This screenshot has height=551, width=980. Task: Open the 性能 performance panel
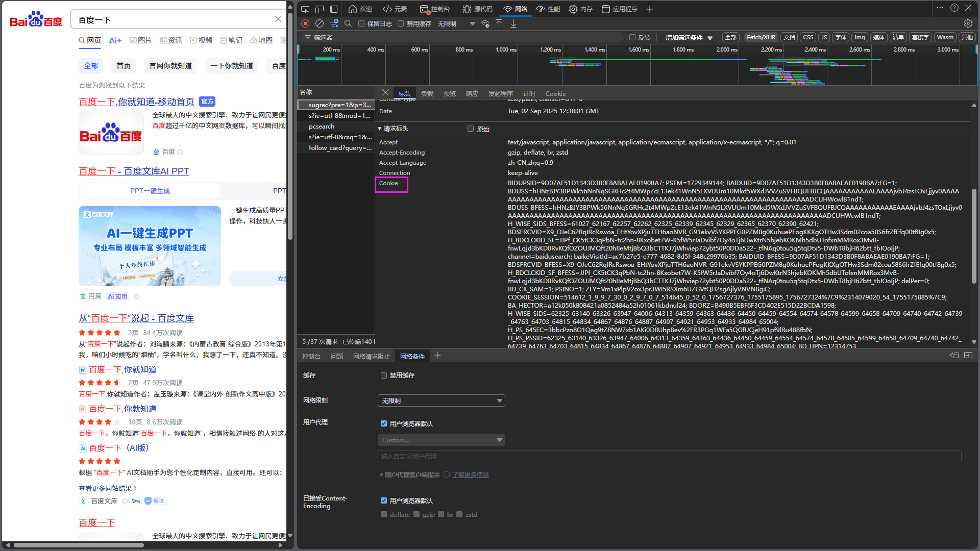(548, 9)
